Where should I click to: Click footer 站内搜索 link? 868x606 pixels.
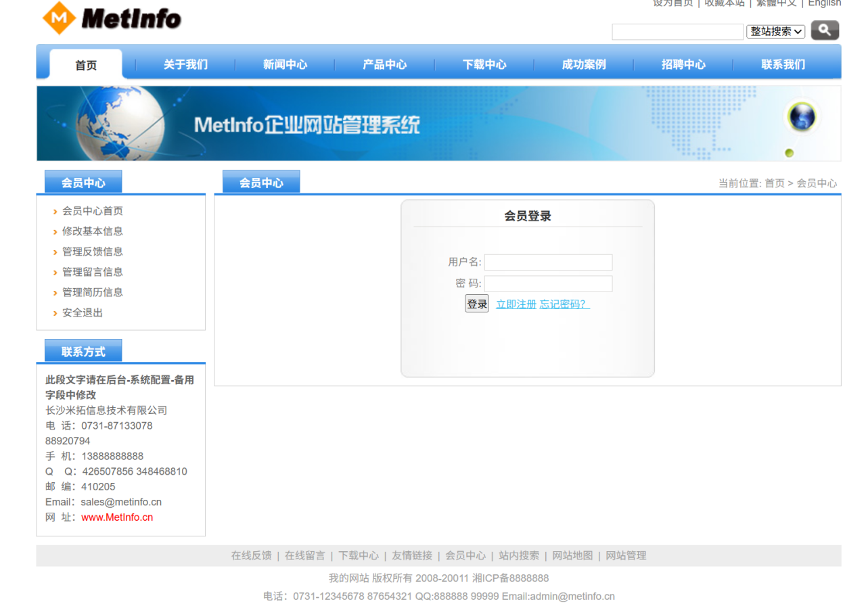519,555
